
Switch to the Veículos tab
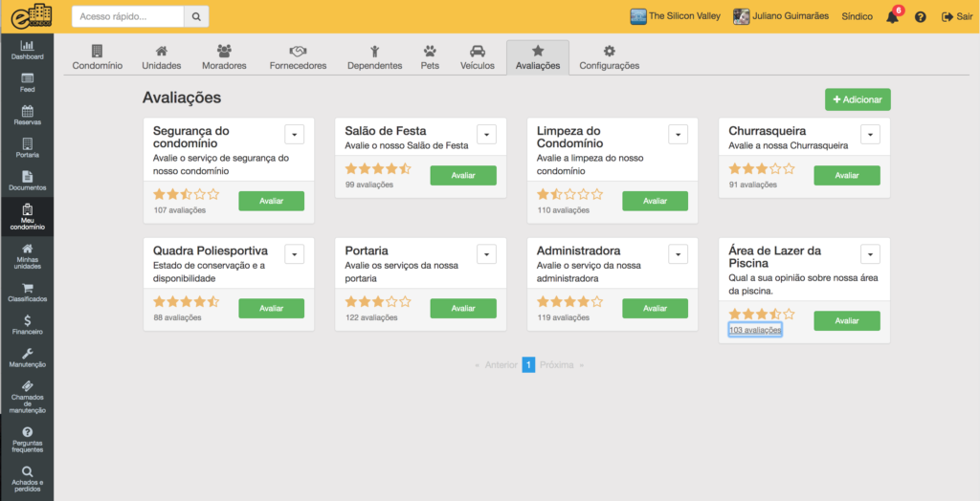pos(477,57)
